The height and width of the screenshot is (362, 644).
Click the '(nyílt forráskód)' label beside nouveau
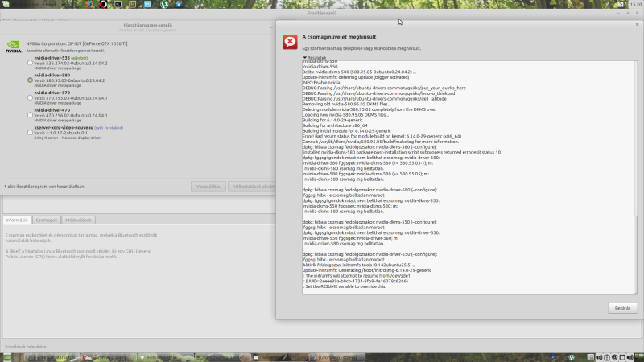click(109, 128)
